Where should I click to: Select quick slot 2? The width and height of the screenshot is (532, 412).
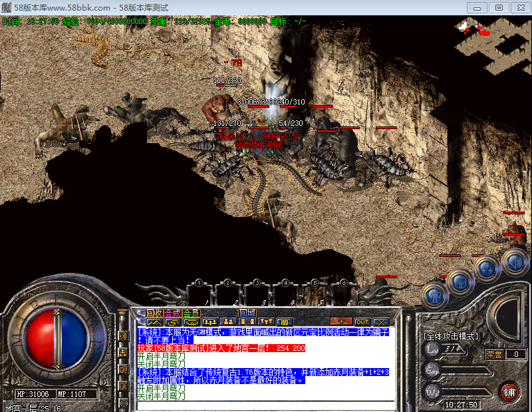click(x=228, y=296)
